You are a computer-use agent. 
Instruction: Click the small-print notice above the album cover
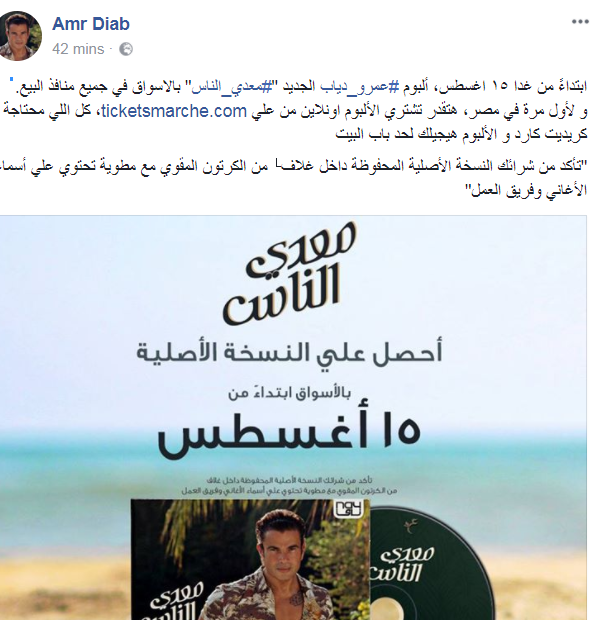pyautogui.click(x=289, y=486)
